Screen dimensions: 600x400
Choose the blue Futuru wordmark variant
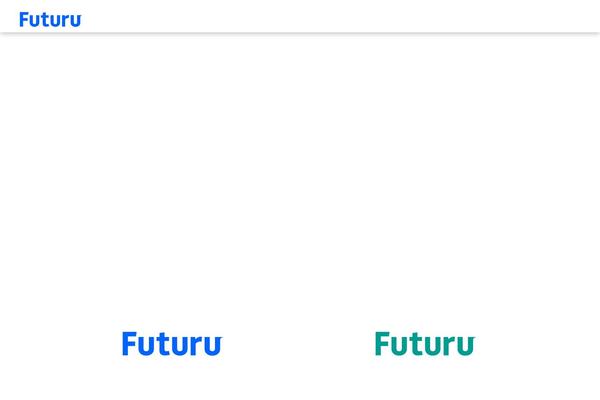(x=172, y=343)
